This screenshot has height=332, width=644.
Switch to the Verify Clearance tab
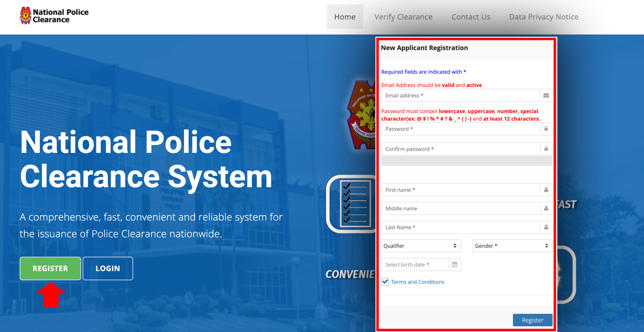coord(403,17)
